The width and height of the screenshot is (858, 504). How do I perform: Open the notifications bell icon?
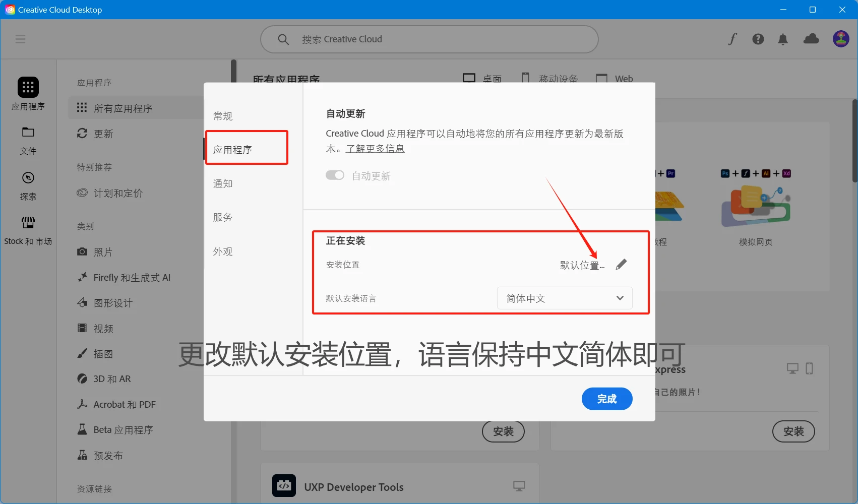(783, 39)
